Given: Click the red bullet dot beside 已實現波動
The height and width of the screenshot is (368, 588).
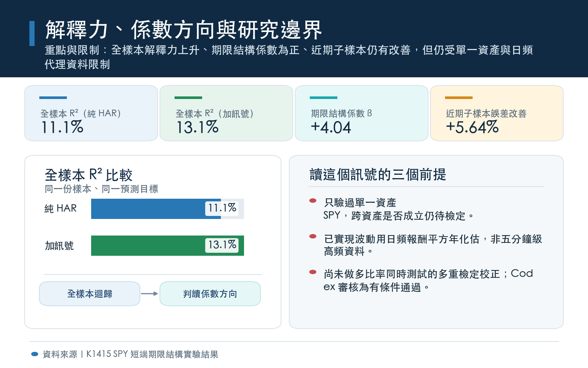Looking at the screenshot, I should coord(313,236).
